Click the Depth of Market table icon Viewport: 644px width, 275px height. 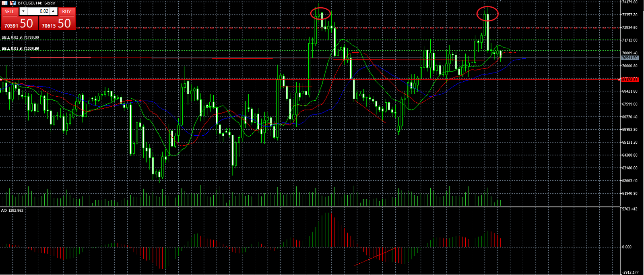4,3
